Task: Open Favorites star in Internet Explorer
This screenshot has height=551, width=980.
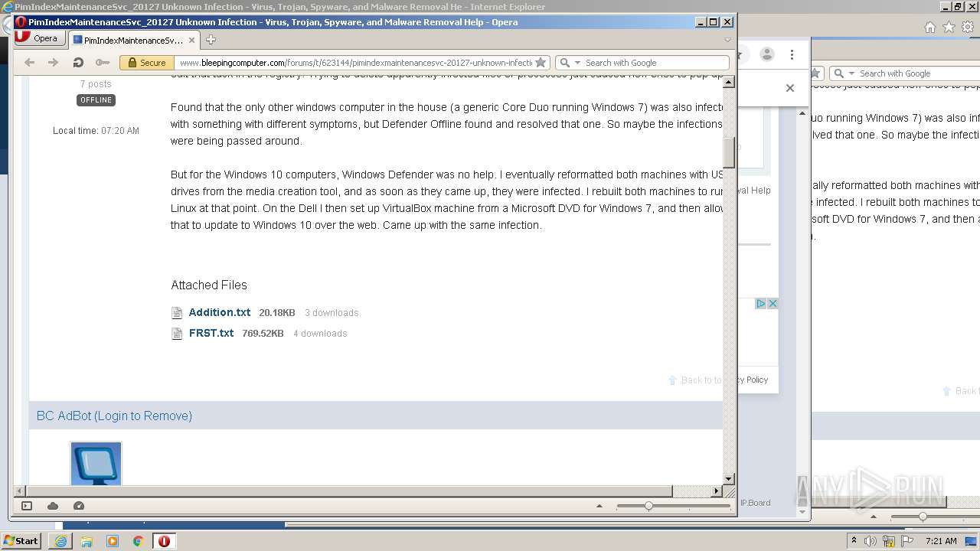Action: tap(949, 27)
